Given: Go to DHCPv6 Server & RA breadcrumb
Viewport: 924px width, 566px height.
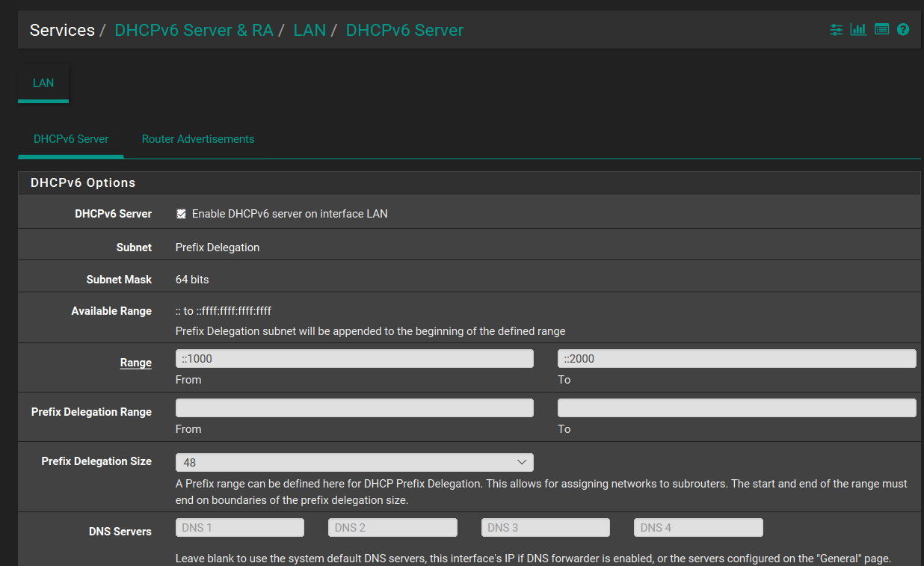Looking at the screenshot, I should click(194, 31).
